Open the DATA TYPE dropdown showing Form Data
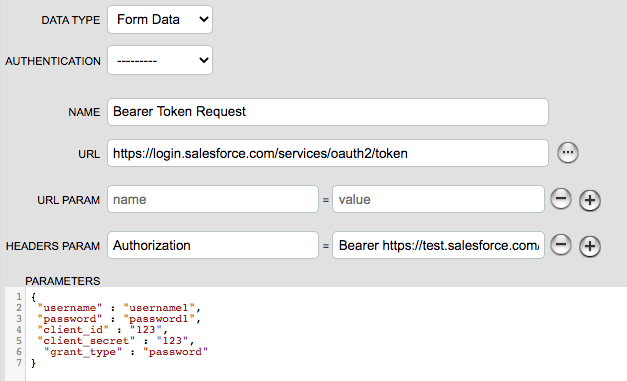The height and width of the screenshot is (381, 627). [160, 20]
